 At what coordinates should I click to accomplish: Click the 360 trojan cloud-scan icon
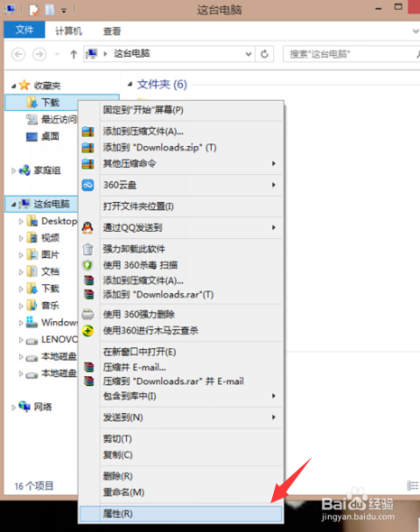(x=87, y=331)
